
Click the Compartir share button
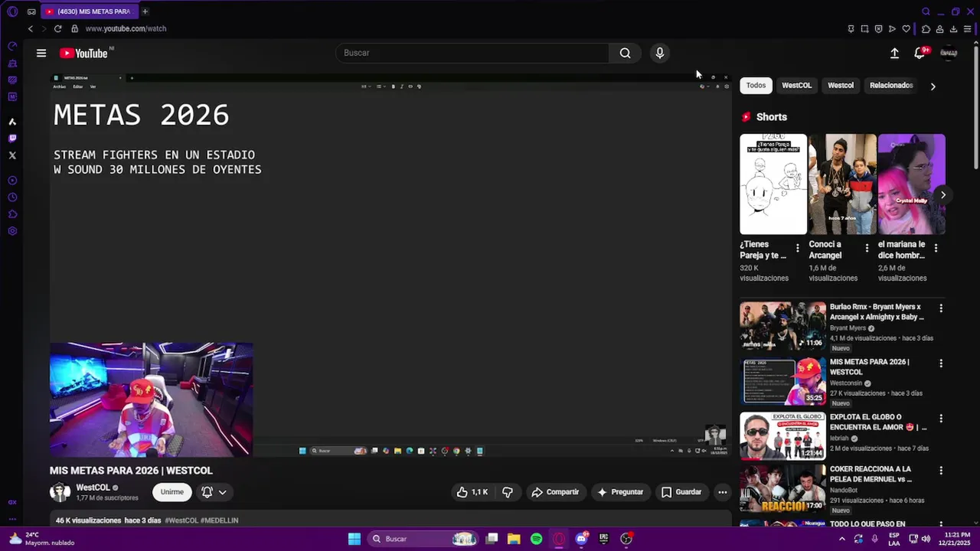(556, 492)
